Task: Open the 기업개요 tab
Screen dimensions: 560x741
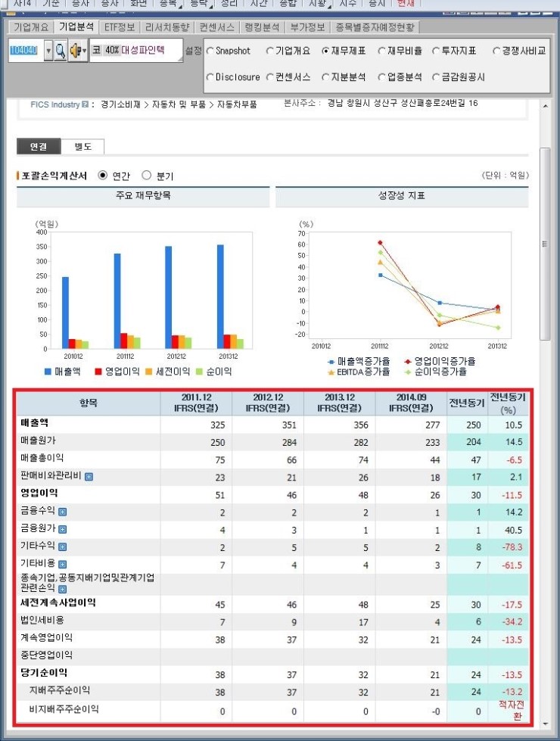Action: point(31,27)
